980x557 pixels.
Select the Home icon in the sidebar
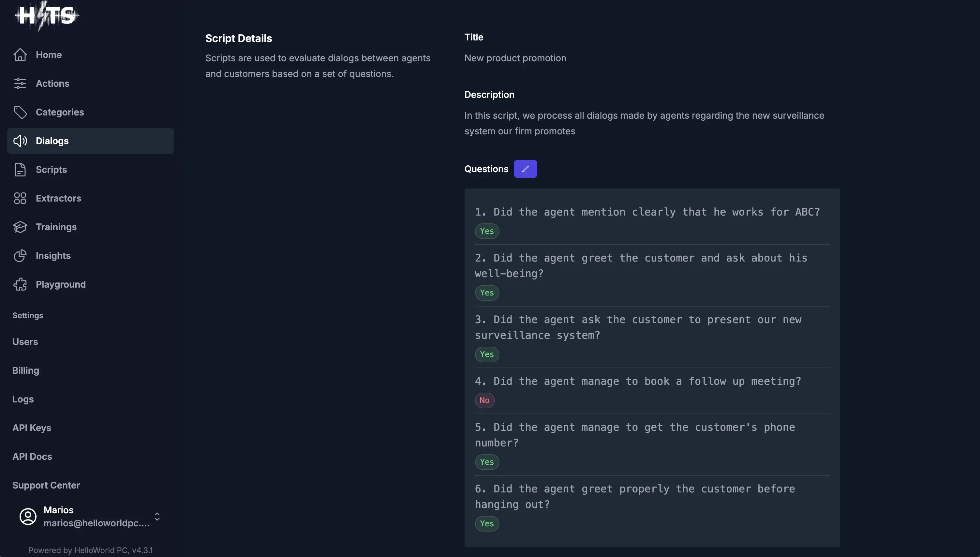tap(20, 55)
